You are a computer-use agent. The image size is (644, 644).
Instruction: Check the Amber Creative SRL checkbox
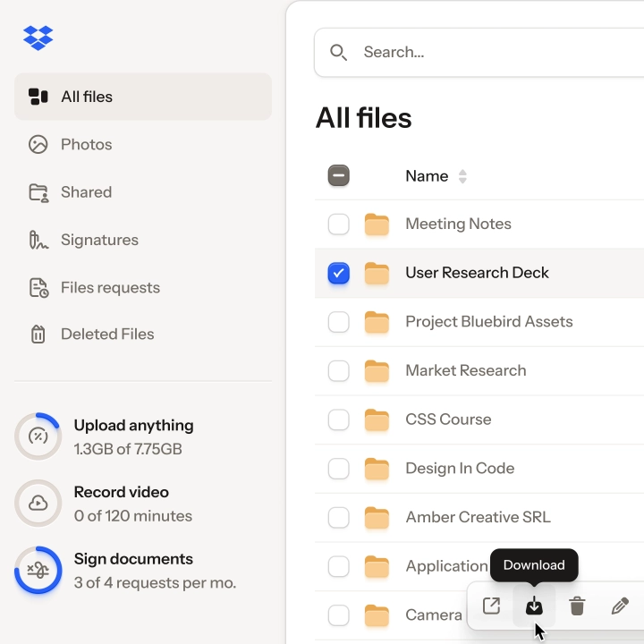(x=338, y=518)
